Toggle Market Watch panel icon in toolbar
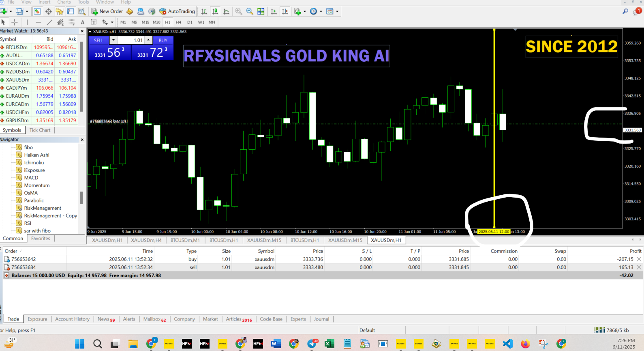This screenshot has height=351, width=644. pyautogui.click(x=37, y=11)
